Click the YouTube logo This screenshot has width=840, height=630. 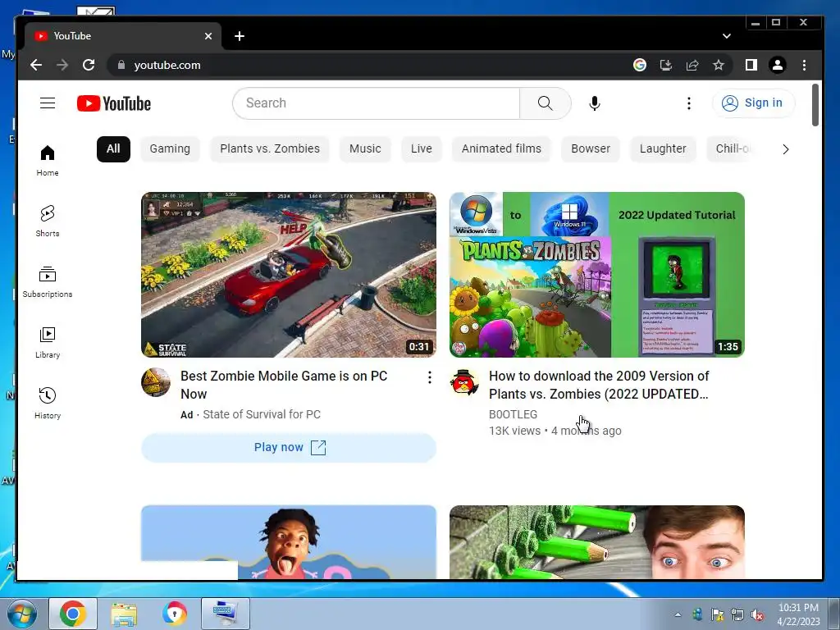pos(113,103)
